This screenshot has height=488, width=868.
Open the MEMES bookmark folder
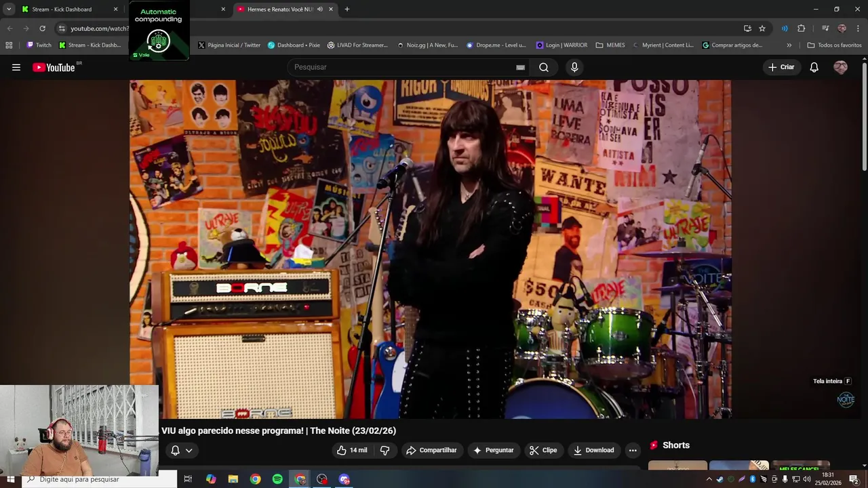610,45
